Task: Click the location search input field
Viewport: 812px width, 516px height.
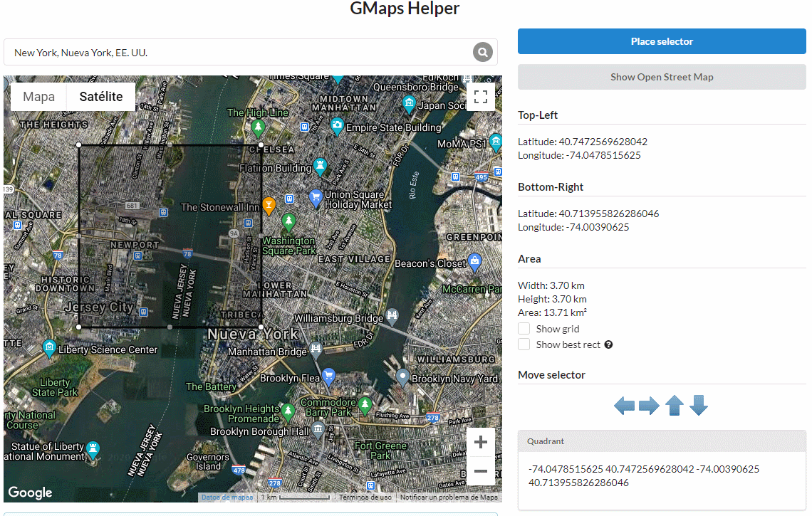Action: coord(214,52)
